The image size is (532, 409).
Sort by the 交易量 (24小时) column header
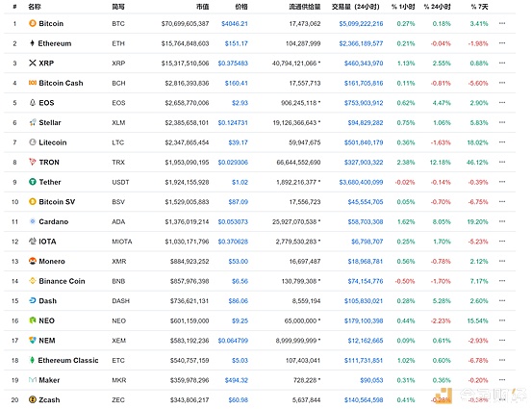tap(355, 7)
